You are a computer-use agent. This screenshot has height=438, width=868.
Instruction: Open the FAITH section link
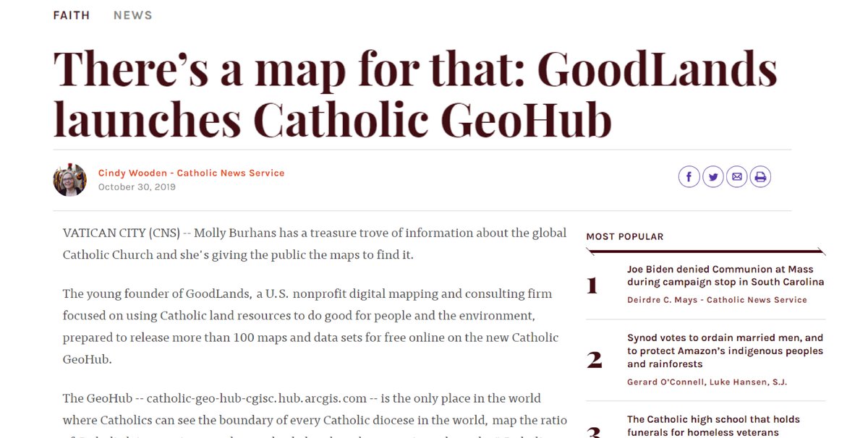[72, 15]
